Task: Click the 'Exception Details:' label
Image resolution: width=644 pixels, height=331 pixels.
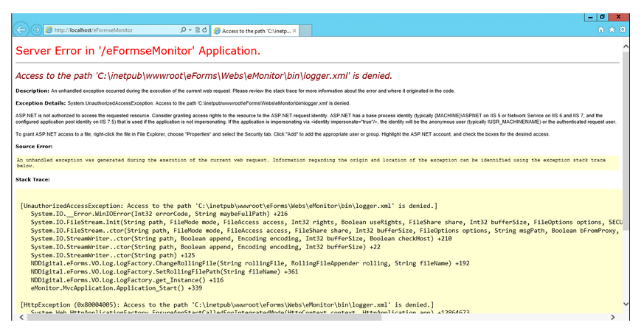Action: 41,103
